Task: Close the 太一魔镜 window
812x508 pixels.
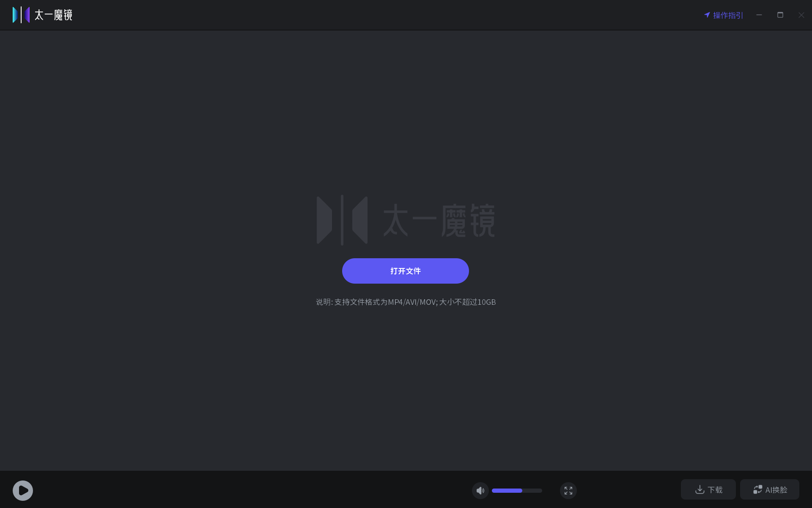Action: point(801,15)
